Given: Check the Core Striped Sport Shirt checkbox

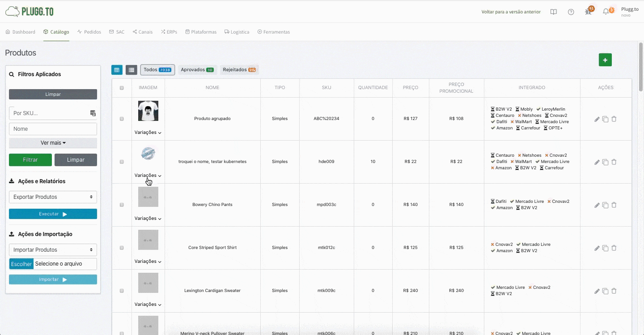Looking at the screenshot, I should click(122, 248).
